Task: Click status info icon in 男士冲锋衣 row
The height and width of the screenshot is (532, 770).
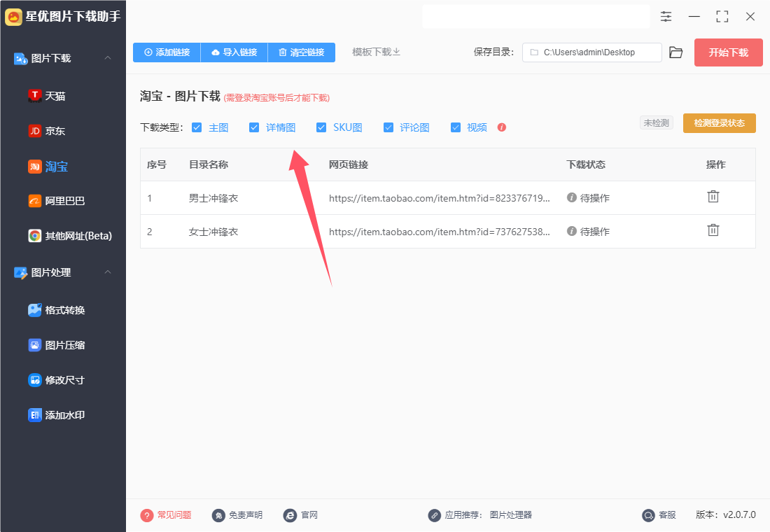Action: coord(572,197)
